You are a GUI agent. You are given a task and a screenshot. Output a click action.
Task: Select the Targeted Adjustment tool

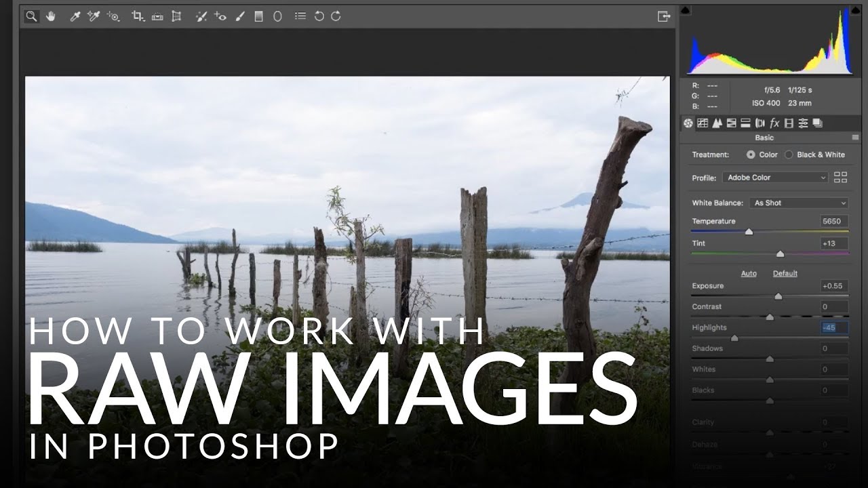click(113, 16)
